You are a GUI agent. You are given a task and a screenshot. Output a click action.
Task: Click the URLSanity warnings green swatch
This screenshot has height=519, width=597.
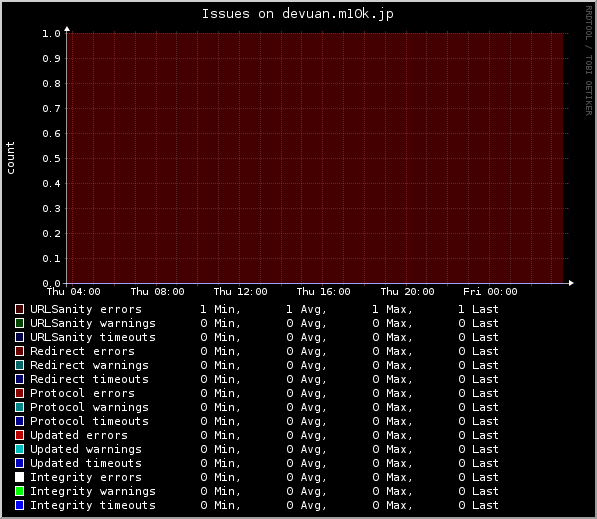[x=19, y=323]
